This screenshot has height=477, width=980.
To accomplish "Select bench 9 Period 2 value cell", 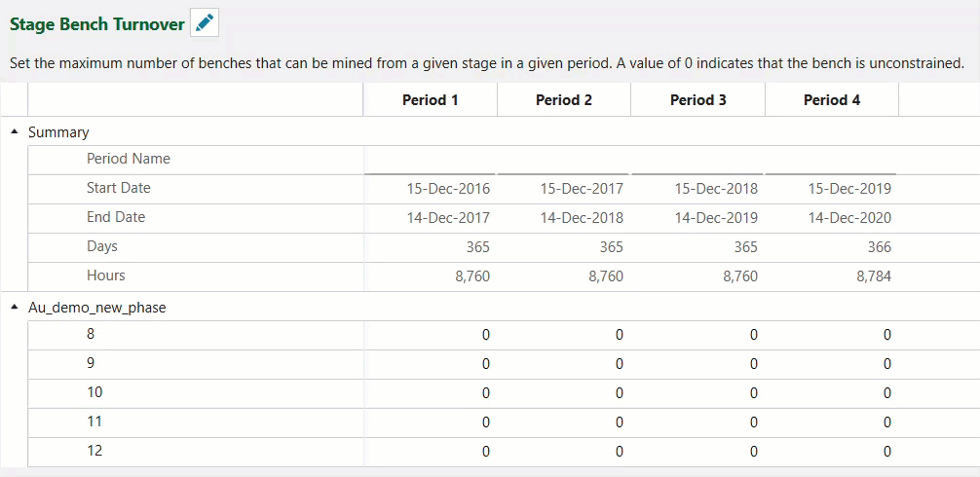I will 564,364.
